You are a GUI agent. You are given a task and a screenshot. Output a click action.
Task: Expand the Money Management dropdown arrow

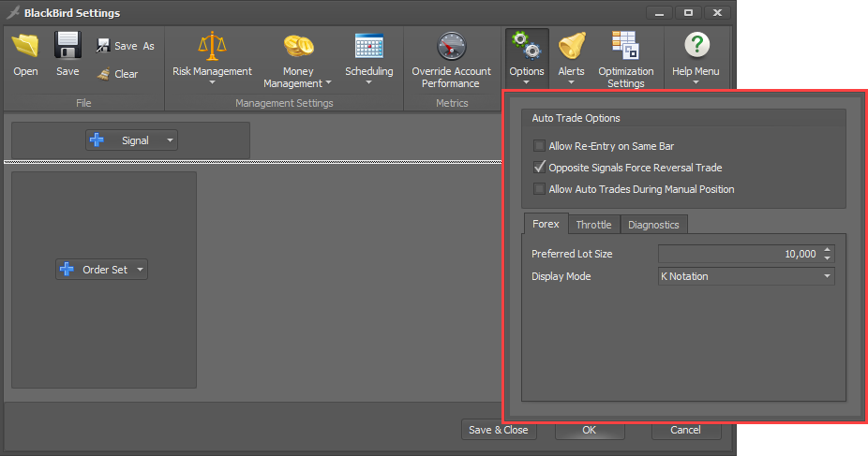click(x=328, y=83)
